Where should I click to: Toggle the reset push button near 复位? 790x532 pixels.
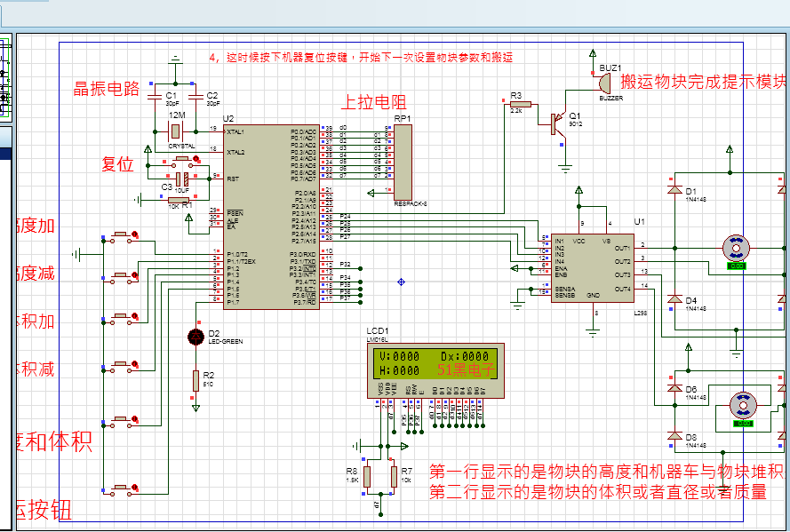click(182, 161)
